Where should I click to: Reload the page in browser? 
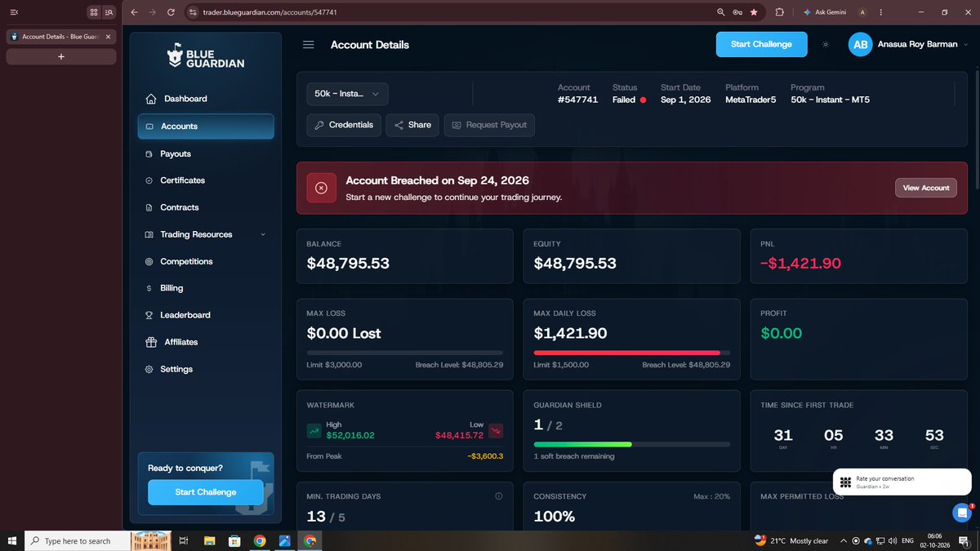coord(171,13)
